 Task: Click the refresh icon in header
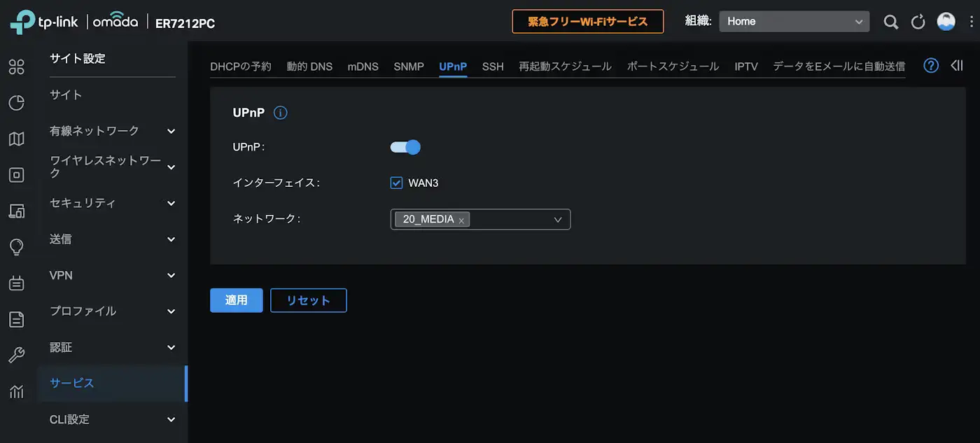[918, 22]
